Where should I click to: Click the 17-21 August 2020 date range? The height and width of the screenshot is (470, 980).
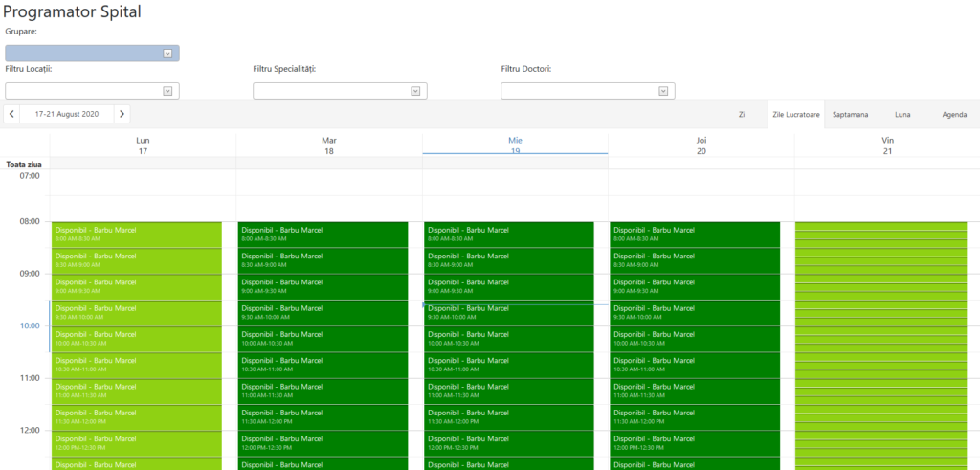click(67, 114)
